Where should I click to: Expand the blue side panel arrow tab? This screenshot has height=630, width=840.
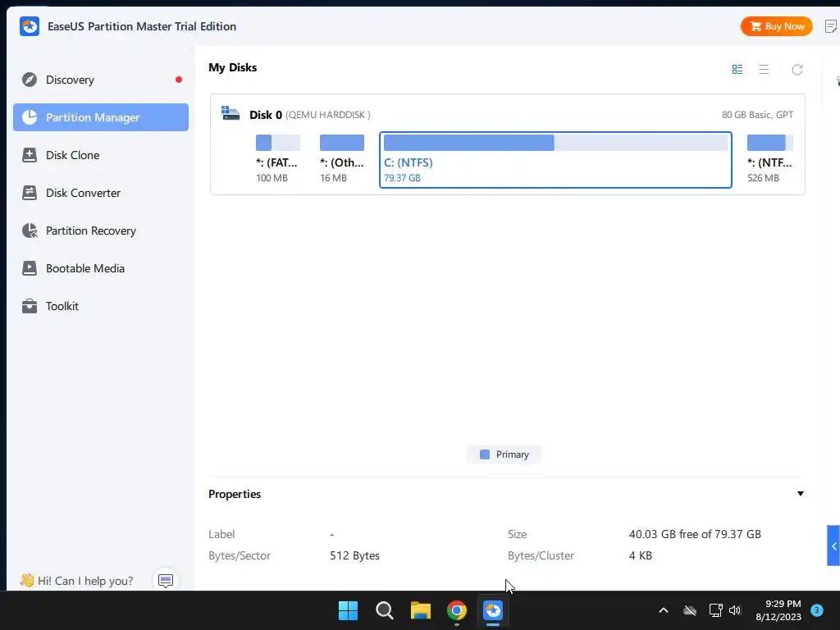[833, 546]
